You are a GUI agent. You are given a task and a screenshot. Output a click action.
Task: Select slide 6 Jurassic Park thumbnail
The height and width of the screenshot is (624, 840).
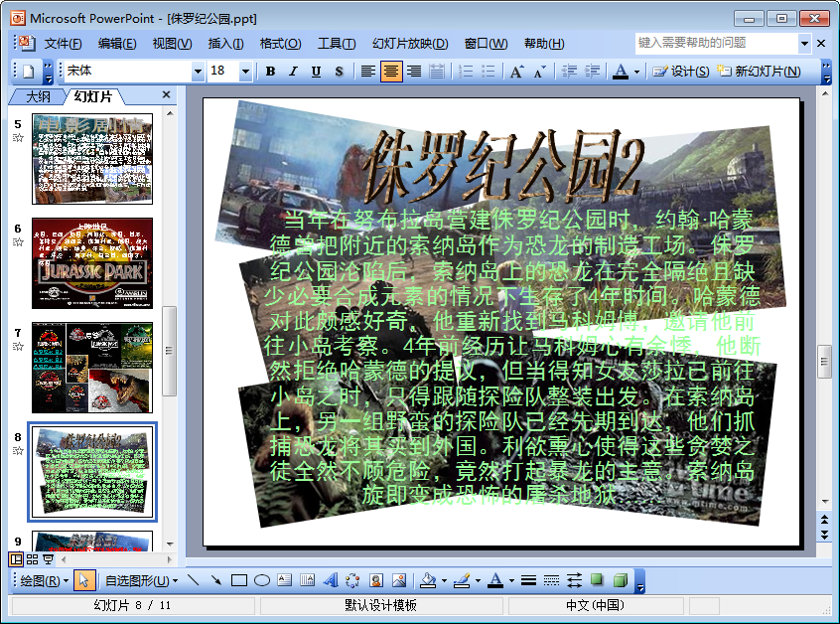coord(92,263)
